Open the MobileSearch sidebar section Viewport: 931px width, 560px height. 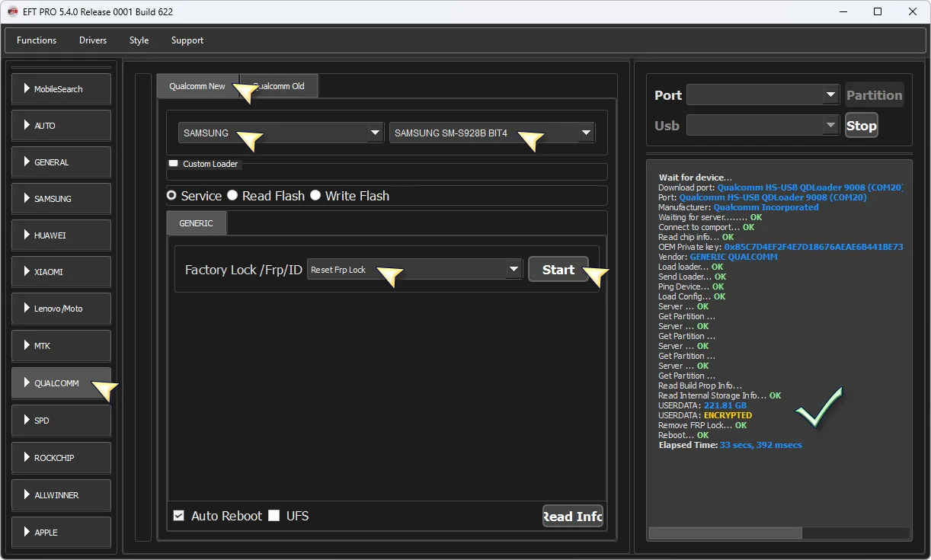pos(61,89)
